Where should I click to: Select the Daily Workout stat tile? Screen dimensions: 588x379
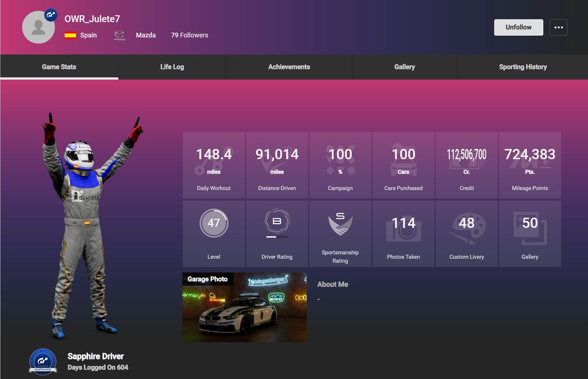coord(214,165)
